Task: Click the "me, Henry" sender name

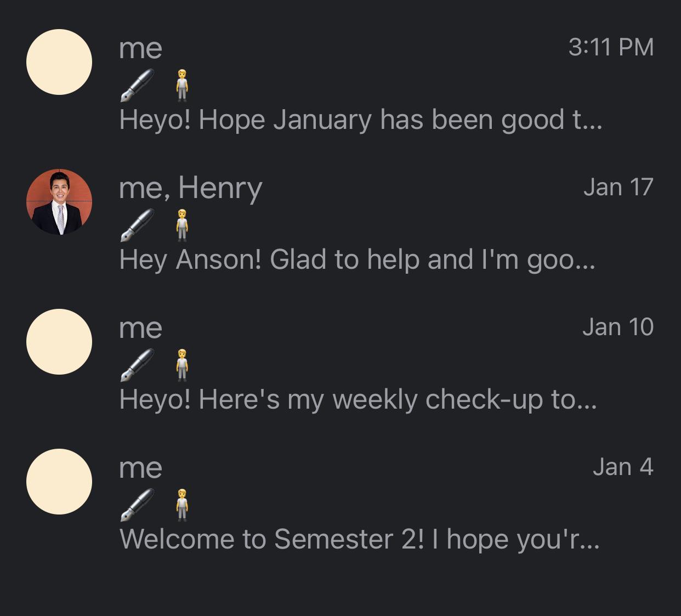Action: pyautogui.click(x=190, y=188)
